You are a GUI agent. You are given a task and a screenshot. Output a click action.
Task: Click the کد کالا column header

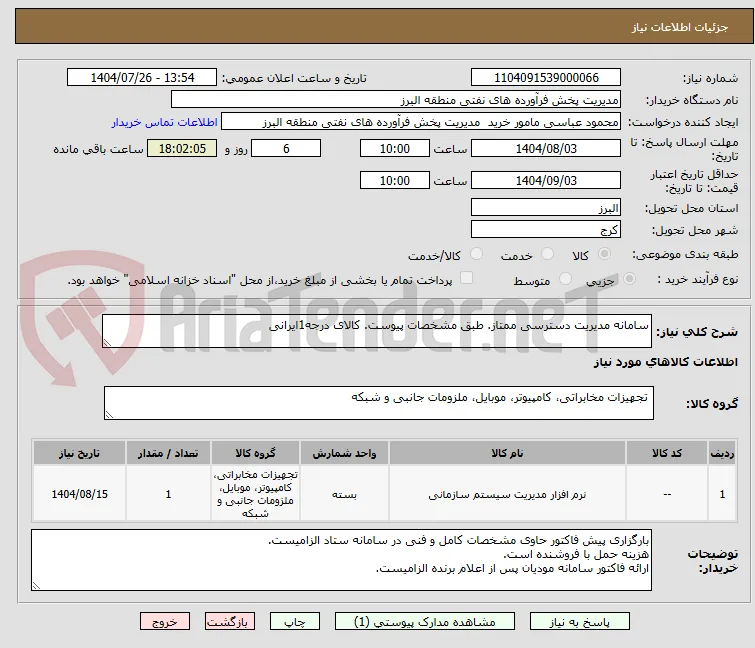[x=667, y=453]
